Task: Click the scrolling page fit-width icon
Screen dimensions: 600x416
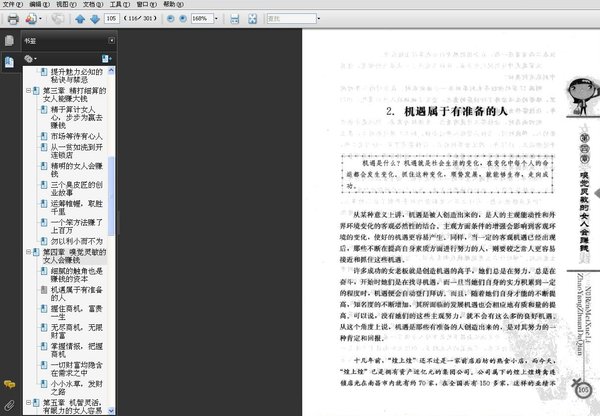Action: pyautogui.click(x=235, y=19)
